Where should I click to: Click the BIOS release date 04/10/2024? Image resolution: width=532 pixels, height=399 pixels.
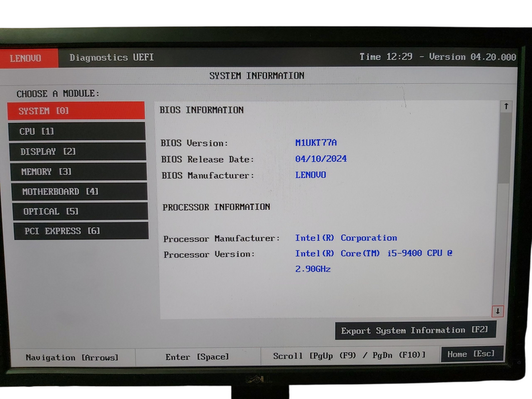(x=321, y=159)
